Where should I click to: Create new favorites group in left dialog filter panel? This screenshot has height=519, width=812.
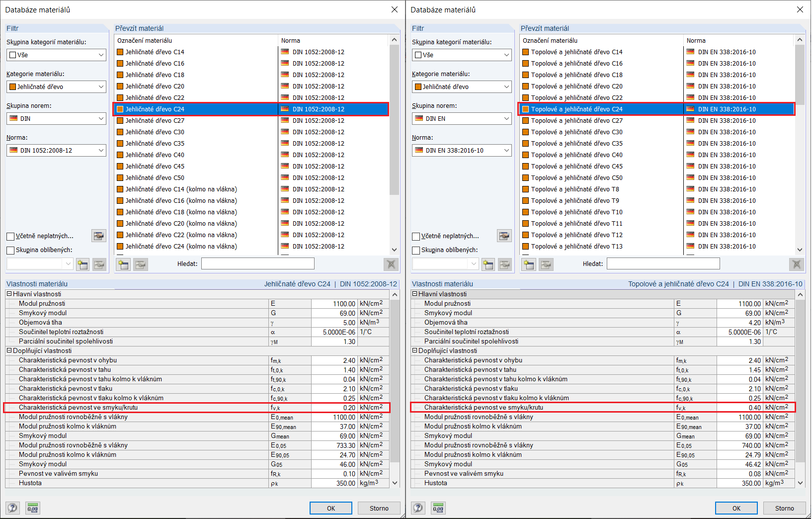coord(82,264)
